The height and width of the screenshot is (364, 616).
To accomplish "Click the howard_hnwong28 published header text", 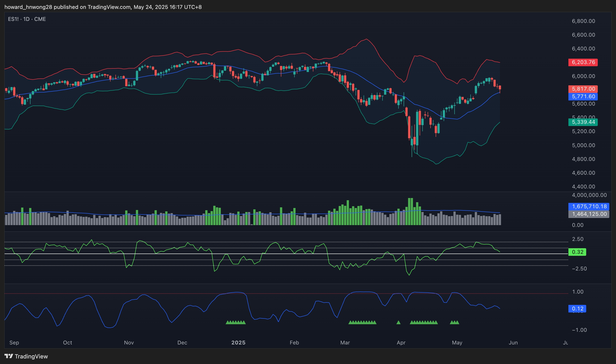I will 103,7.
